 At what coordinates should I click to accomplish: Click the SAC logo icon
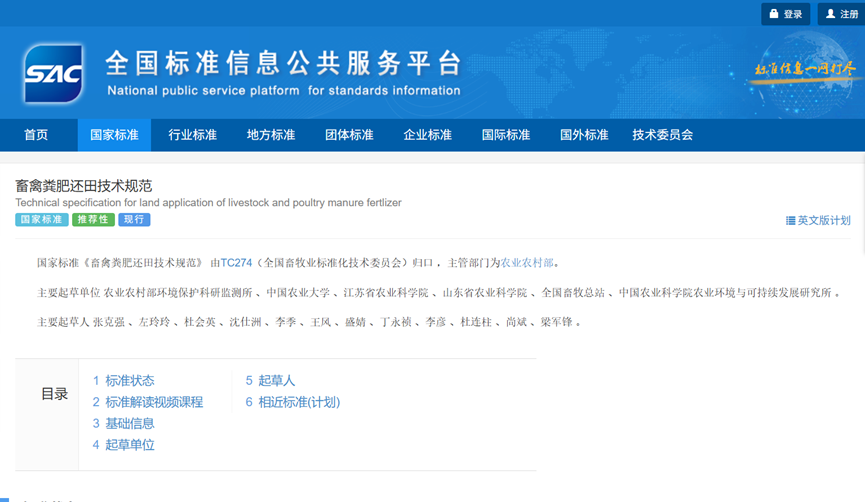[53, 74]
